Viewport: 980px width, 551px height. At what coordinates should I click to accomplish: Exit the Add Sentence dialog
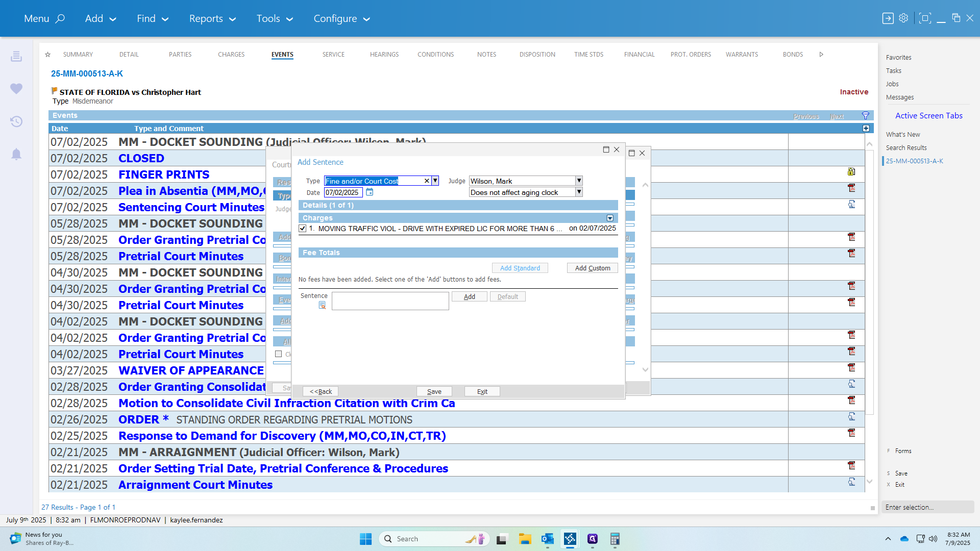tap(482, 391)
